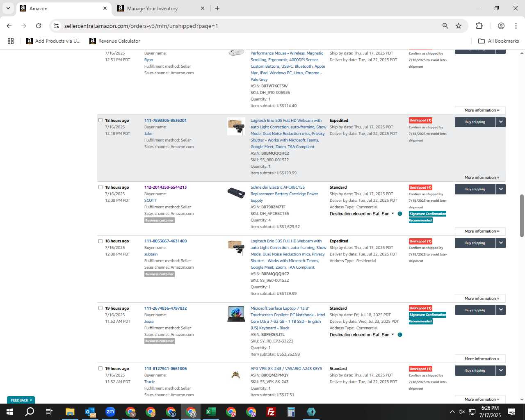
Task: Select checkbox for order 111-2674836-4797032
Action: [100, 308]
